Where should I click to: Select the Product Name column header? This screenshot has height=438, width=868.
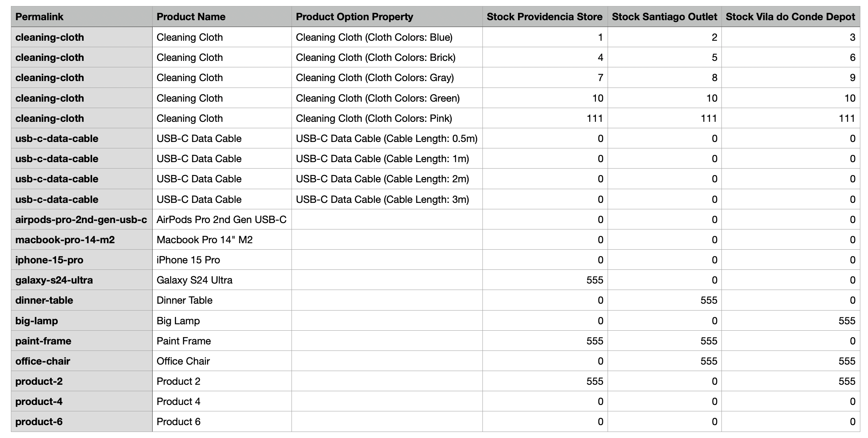point(222,17)
